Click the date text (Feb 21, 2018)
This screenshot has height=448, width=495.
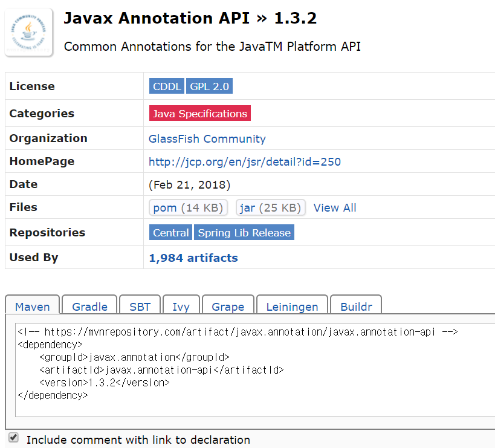189,184
